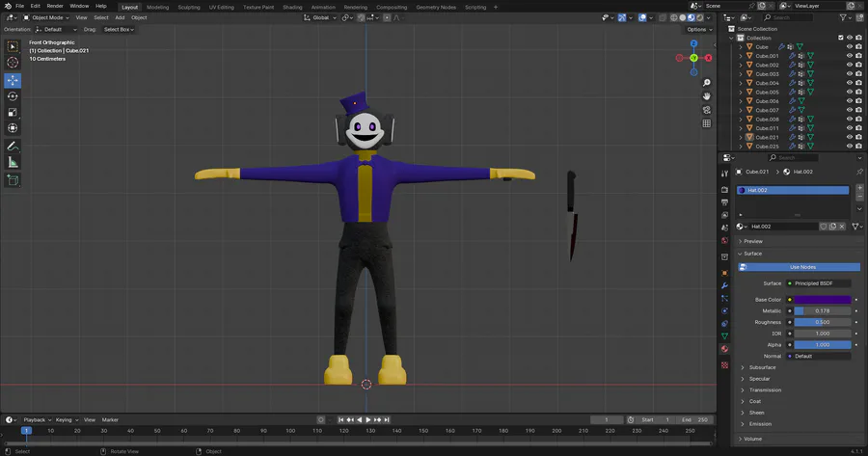Expand the Emission section
The height and width of the screenshot is (456, 868).
point(760,424)
